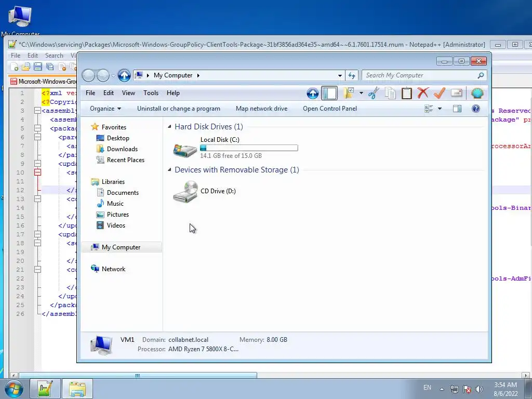Select the Microsoft-Windows-Gro... document tab in Notepad++
The image size is (532, 399).
coord(43,82)
